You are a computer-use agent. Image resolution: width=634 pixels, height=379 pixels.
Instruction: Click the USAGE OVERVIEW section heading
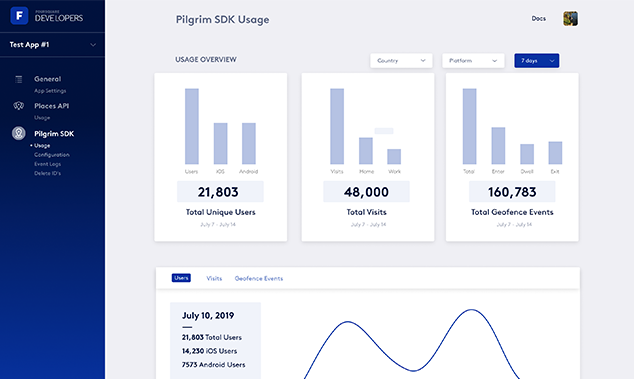point(206,59)
